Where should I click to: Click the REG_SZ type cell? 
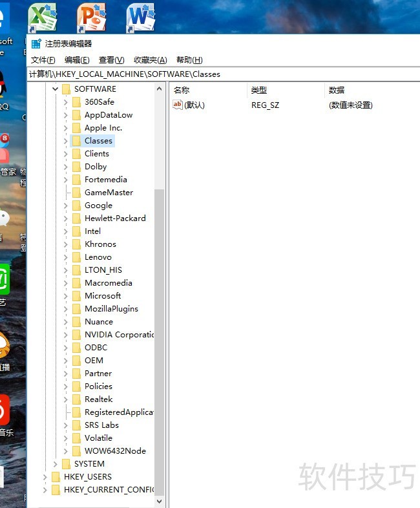click(x=265, y=105)
